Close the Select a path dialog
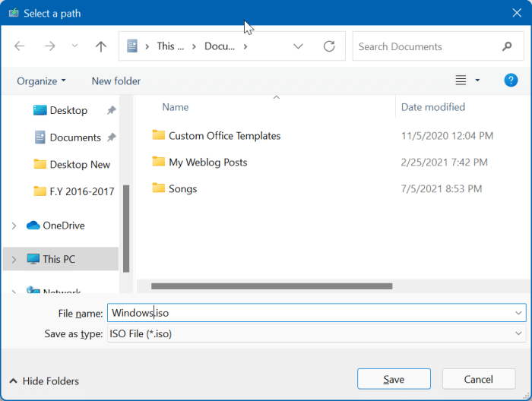Image resolution: width=532 pixels, height=401 pixels. click(x=517, y=13)
